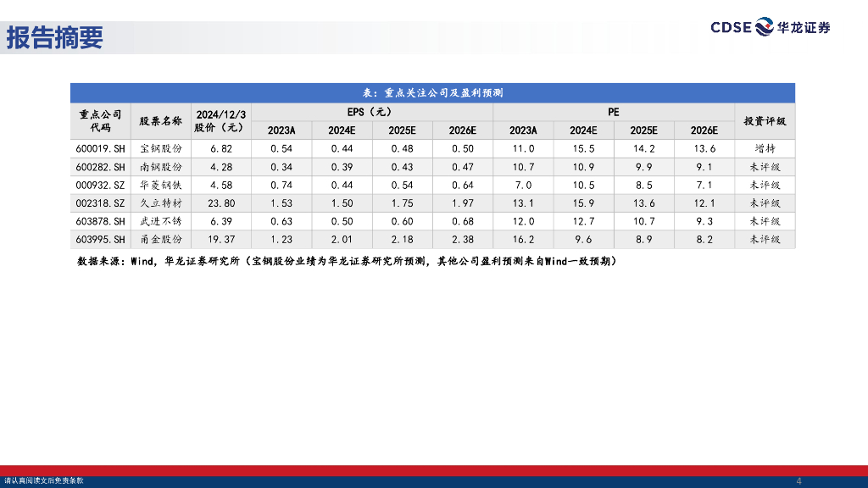The width and height of the screenshot is (868, 488).
Task: Click 宝钢股份 2023A PE 11.0
Action: point(523,149)
